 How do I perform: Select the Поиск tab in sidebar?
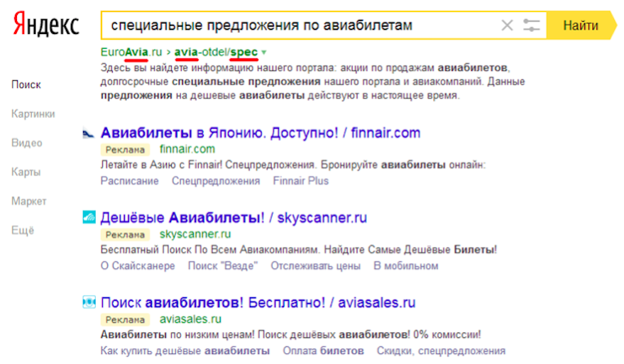[x=26, y=84]
